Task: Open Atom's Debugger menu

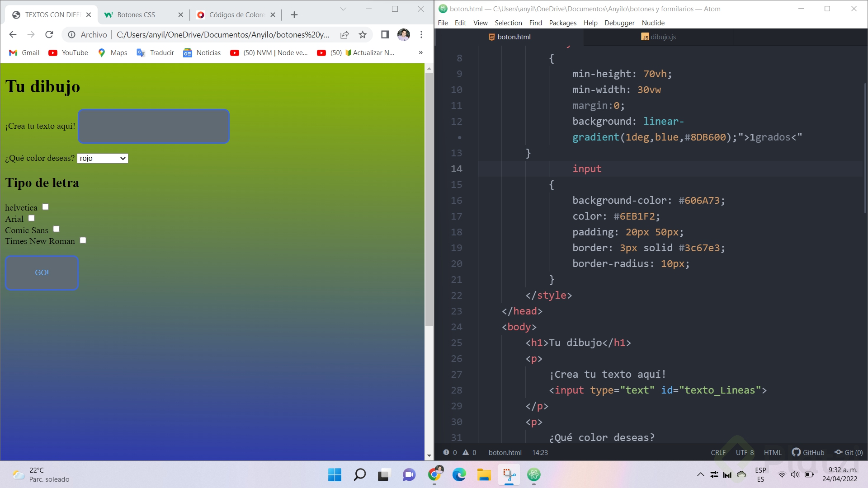Action: [x=619, y=23]
